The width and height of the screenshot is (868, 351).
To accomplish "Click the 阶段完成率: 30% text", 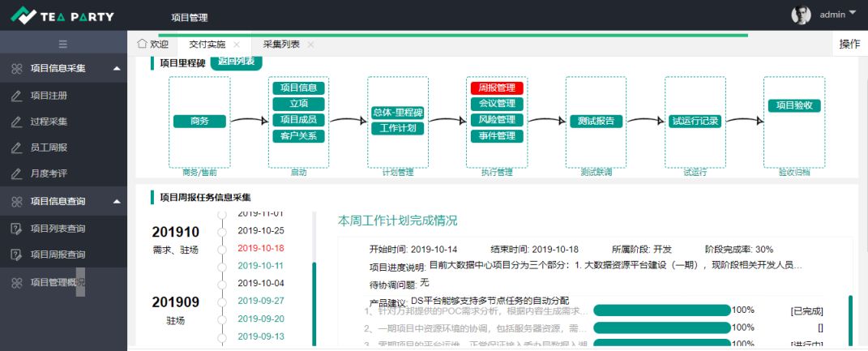I will 739,250.
